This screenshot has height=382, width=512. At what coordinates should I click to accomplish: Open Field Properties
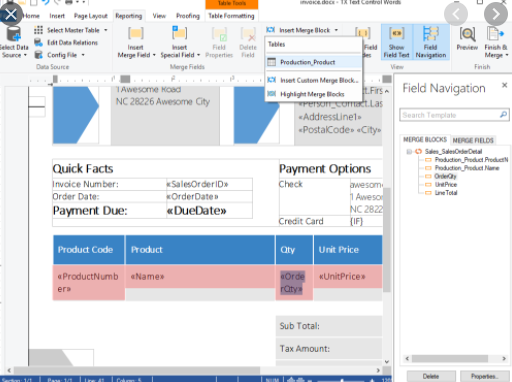pos(219,43)
